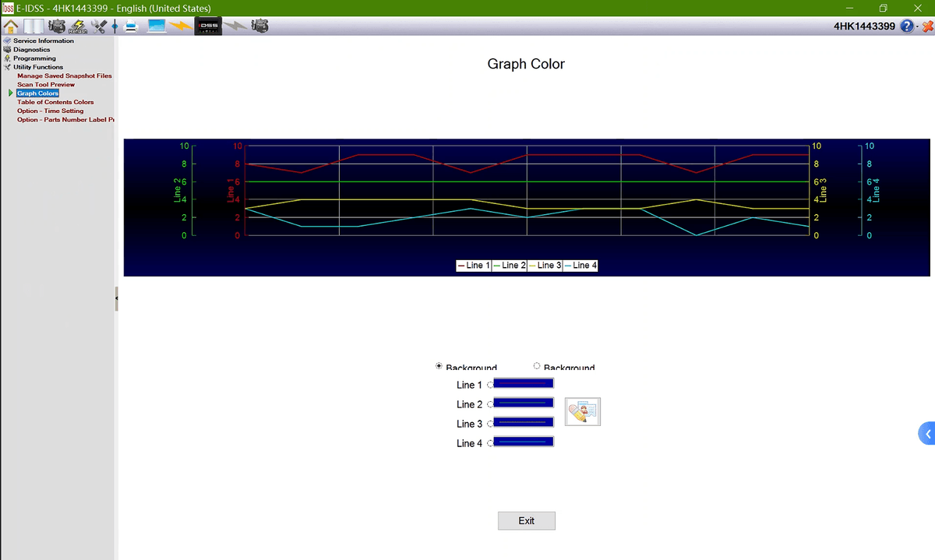Click the printer icon in toolbar
This screenshot has width=935, height=560.
[x=132, y=26]
